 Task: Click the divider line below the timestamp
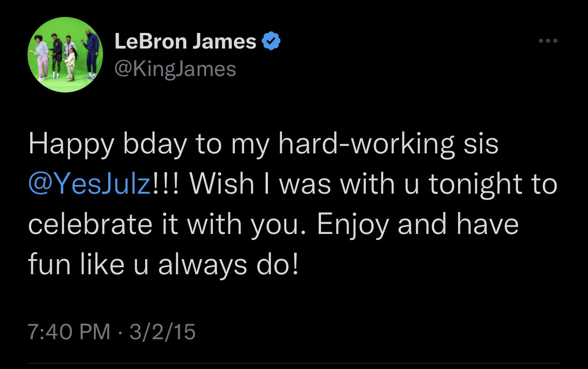[x=294, y=363]
